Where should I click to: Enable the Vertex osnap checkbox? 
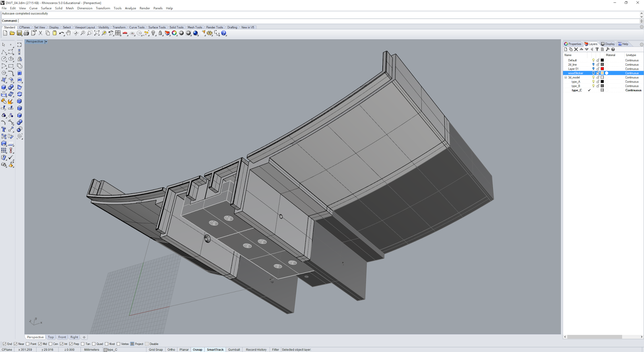pyautogui.click(x=118, y=344)
